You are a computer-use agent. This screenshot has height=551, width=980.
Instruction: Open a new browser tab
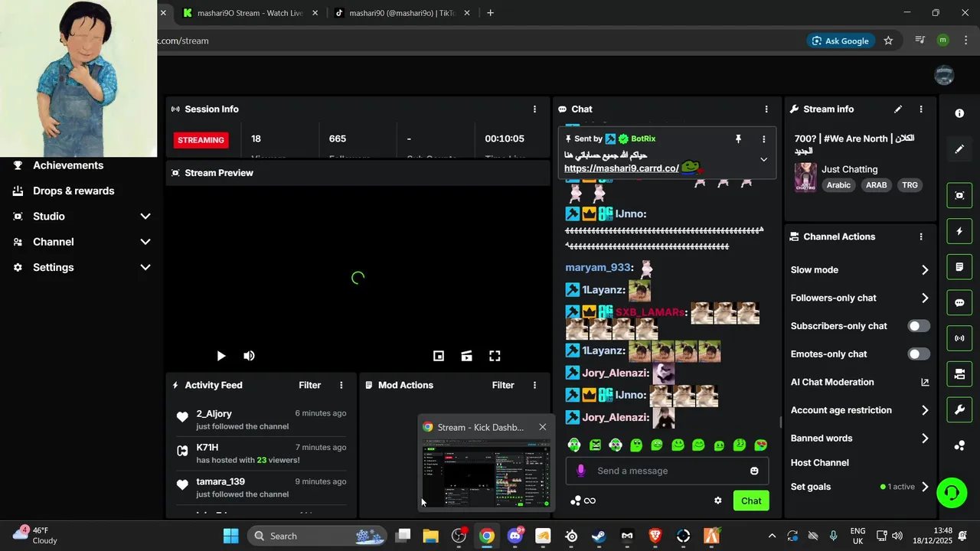point(490,13)
